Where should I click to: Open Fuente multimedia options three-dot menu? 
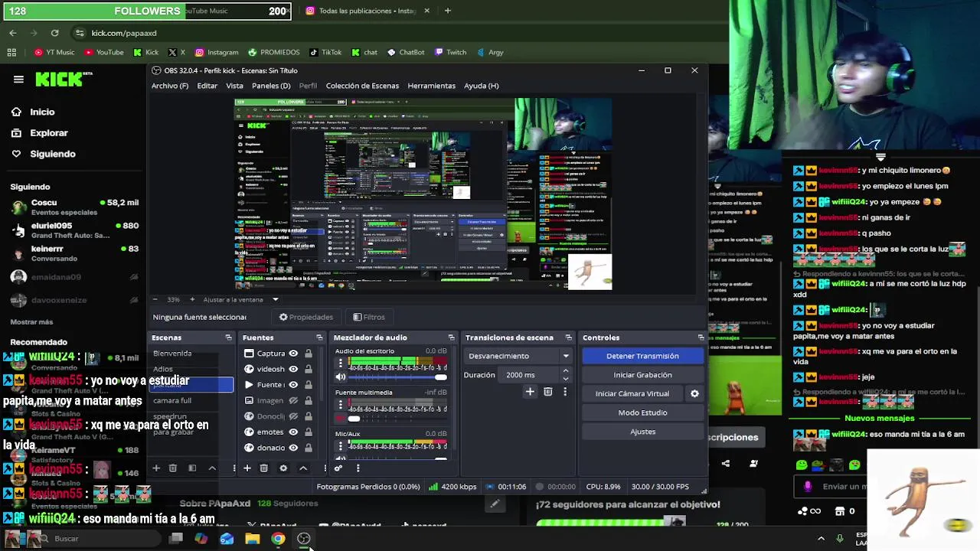pyautogui.click(x=341, y=404)
